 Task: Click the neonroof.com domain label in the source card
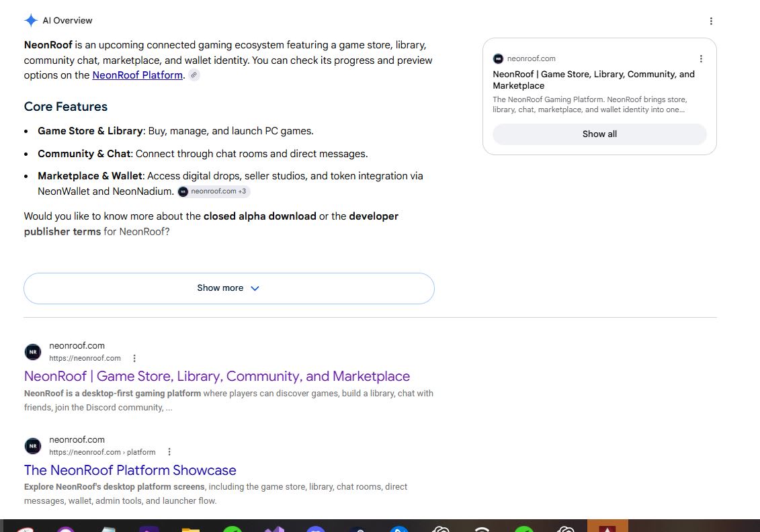coord(532,58)
